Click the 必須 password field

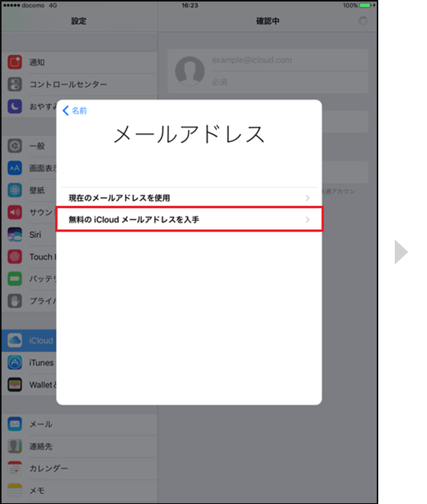289,82
